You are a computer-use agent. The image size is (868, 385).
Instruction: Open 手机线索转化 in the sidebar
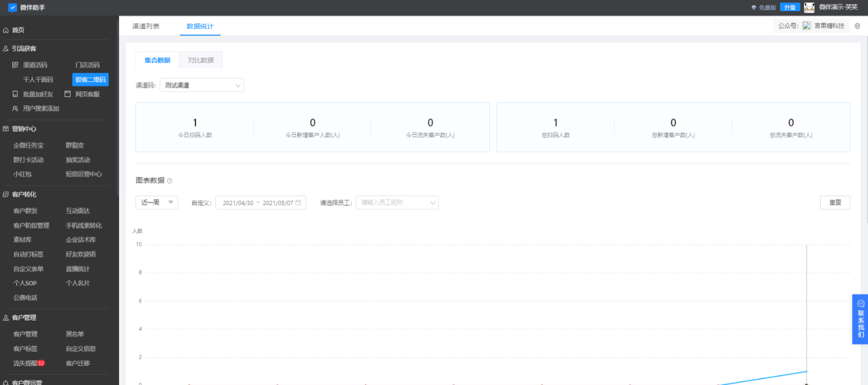pos(84,225)
